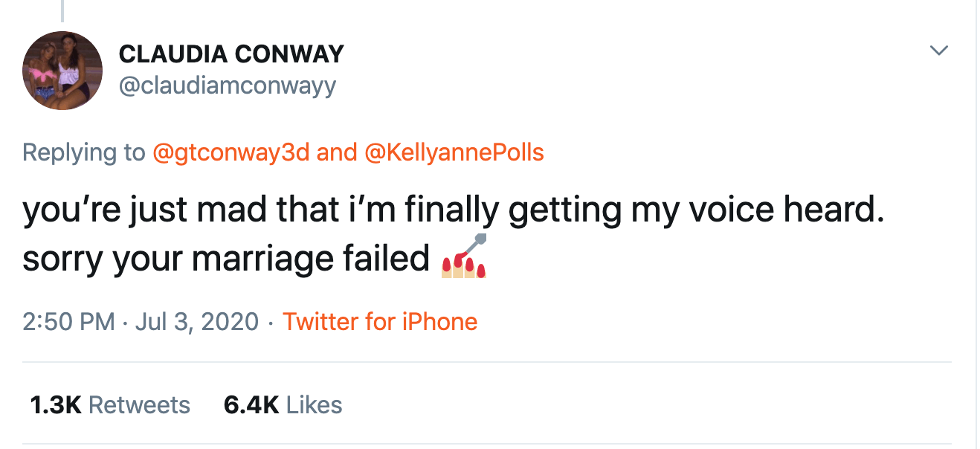Image resolution: width=980 pixels, height=449 pixels.
Task: Open the @KellyannePolls mention link
Action: pyautogui.click(x=454, y=152)
